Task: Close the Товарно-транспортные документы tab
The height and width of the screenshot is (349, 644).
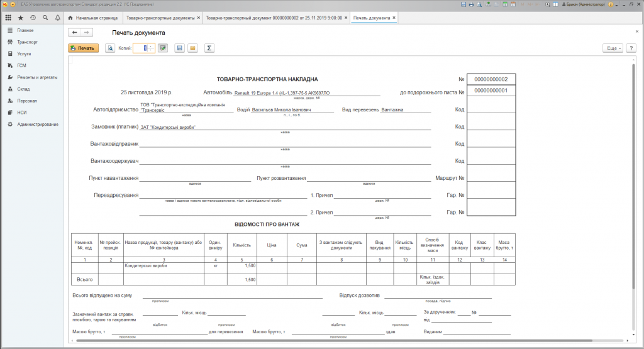Action: tap(199, 18)
